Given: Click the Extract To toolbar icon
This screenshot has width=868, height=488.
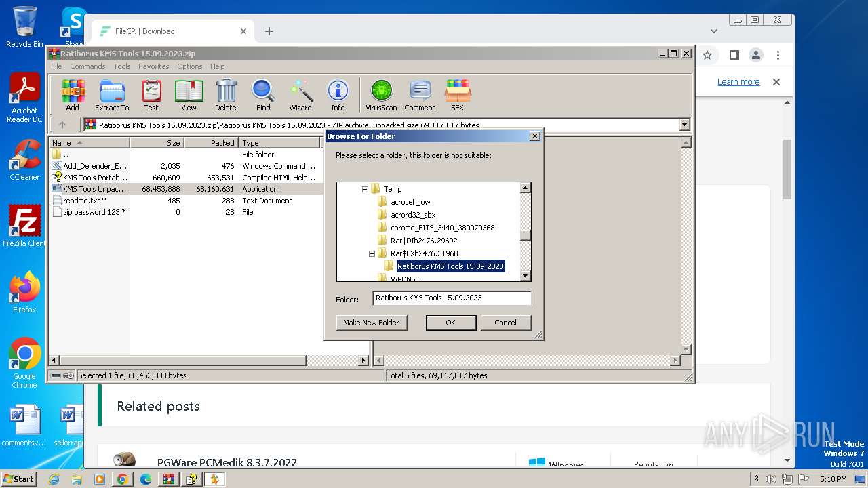Looking at the screenshot, I should point(112,96).
